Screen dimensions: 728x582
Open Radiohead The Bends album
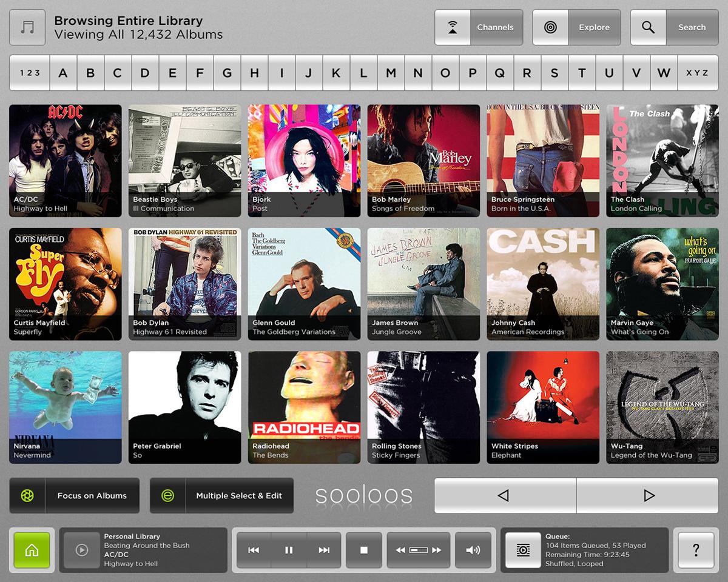pyautogui.click(x=304, y=407)
